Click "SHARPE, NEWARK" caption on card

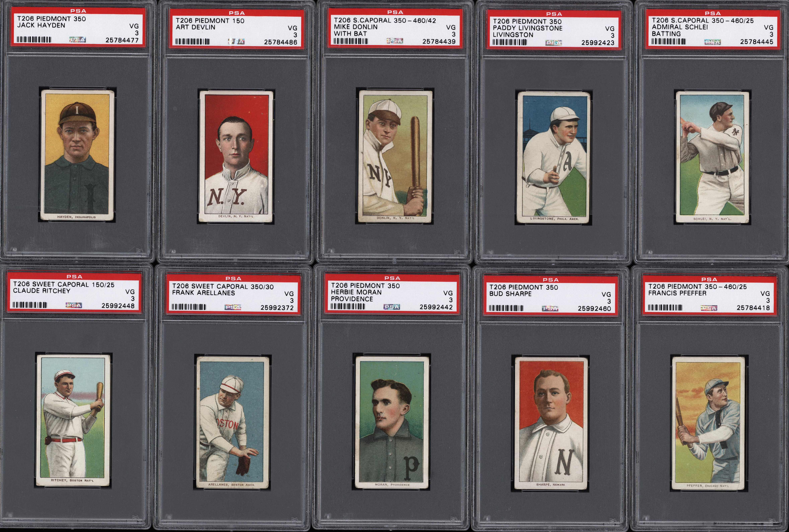click(x=550, y=484)
